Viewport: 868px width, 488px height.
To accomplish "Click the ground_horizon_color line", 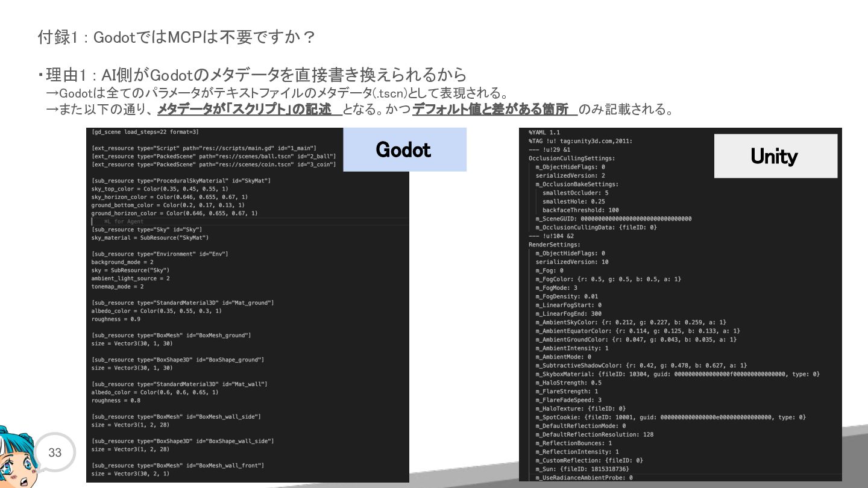I will click(175, 213).
